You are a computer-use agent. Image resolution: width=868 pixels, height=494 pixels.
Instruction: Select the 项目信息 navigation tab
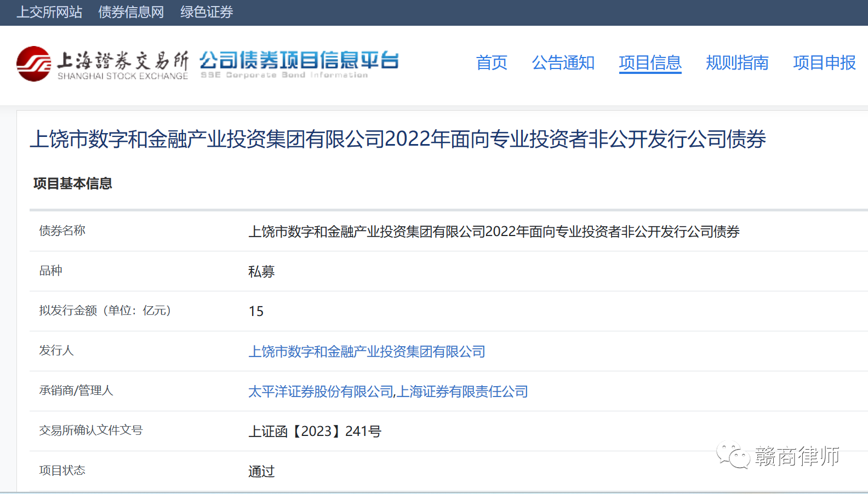(650, 62)
